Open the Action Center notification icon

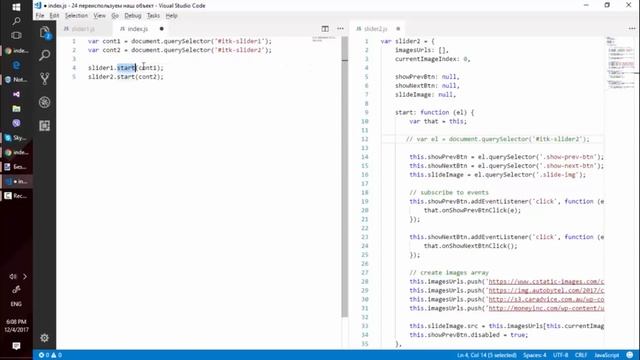pyautogui.click(x=16, y=346)
